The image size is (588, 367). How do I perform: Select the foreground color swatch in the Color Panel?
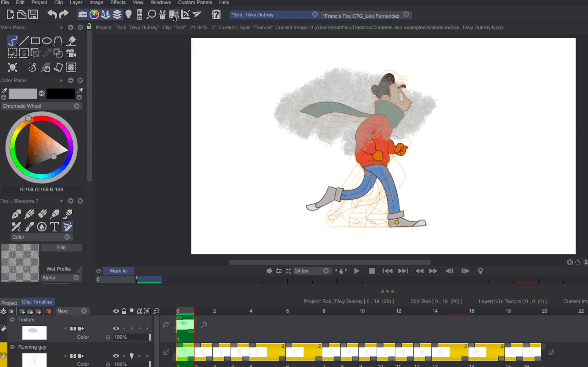point(23,94)
